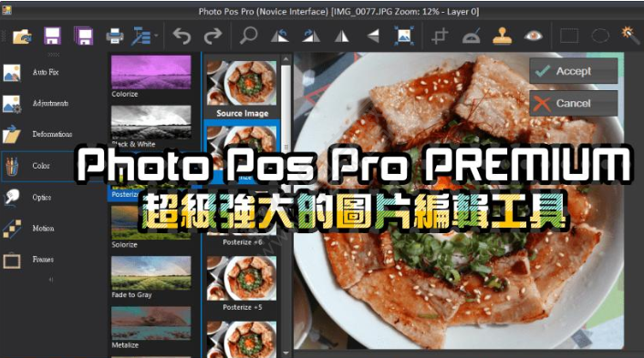Image resolution: width=644 pixels, height=358 pixels.
Task: Select the magnifier Zoom tool
Action: pos(248,36)
